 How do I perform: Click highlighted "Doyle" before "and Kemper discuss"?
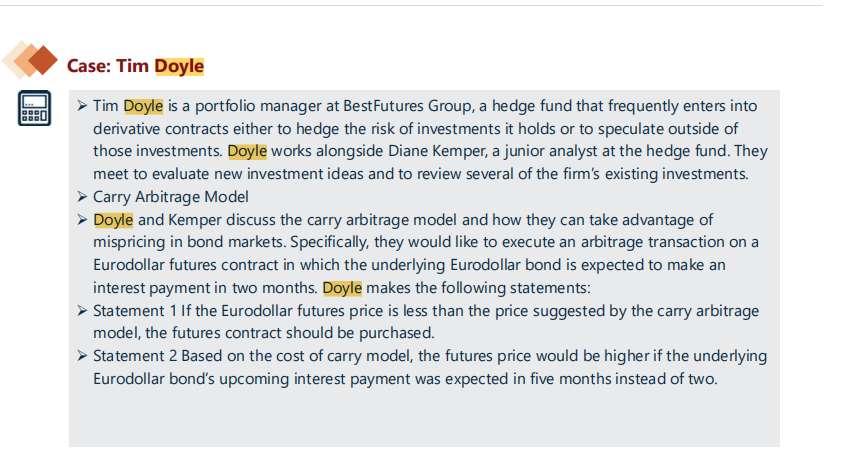pyautogui.click(x=112, y=220)
